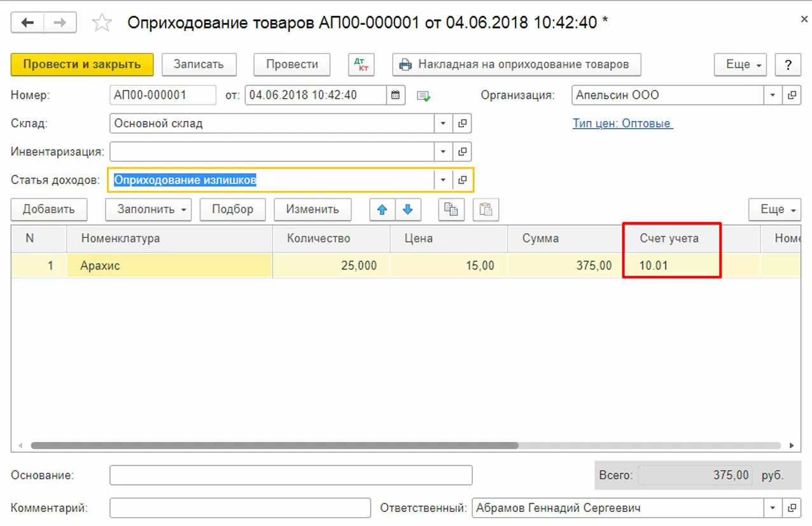Expand the Статья доходов dropdown
Viewport: 812px width, 526px height.
pos(444,180)
